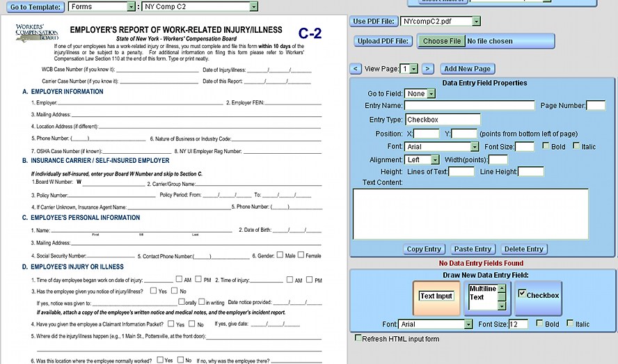Click the properties Font Size input

525,147
